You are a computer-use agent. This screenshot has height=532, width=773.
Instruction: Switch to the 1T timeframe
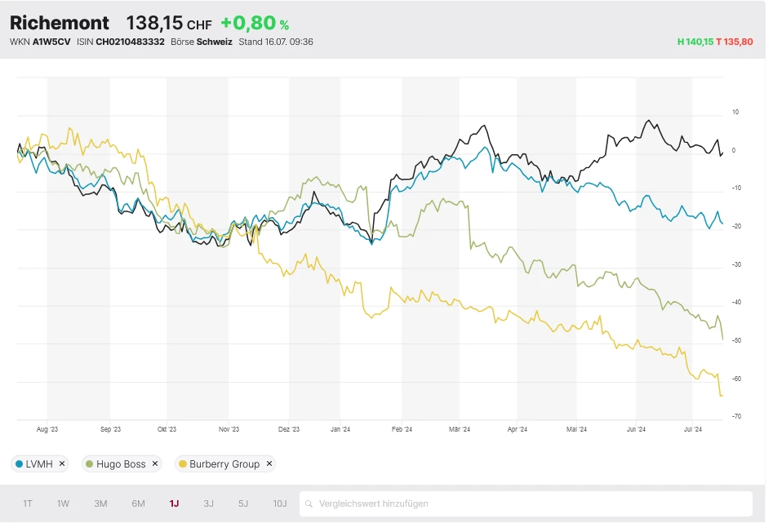coord(28,503)
